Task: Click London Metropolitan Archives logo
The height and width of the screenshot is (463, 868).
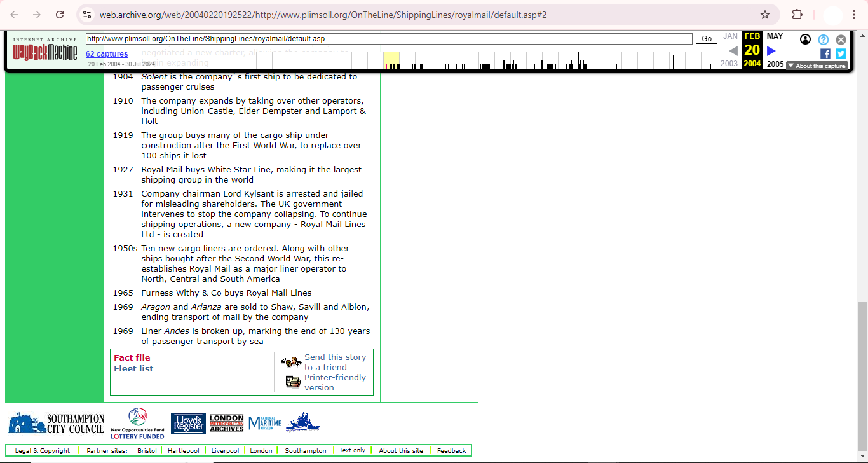Action: [227, 424]
